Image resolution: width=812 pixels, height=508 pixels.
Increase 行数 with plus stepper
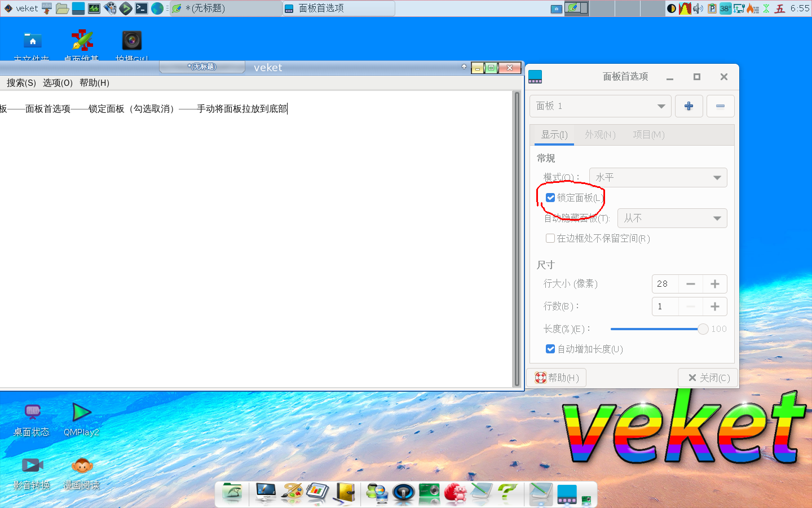(715, 306)
